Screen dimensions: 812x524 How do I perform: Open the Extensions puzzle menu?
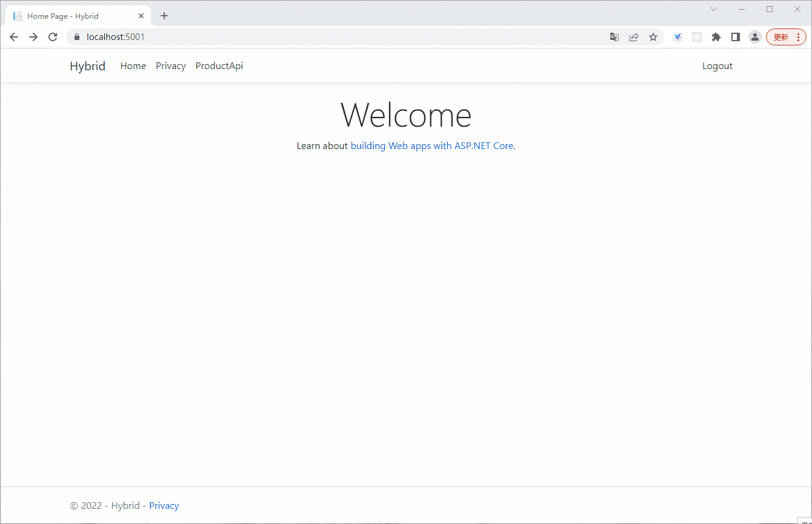716,37
